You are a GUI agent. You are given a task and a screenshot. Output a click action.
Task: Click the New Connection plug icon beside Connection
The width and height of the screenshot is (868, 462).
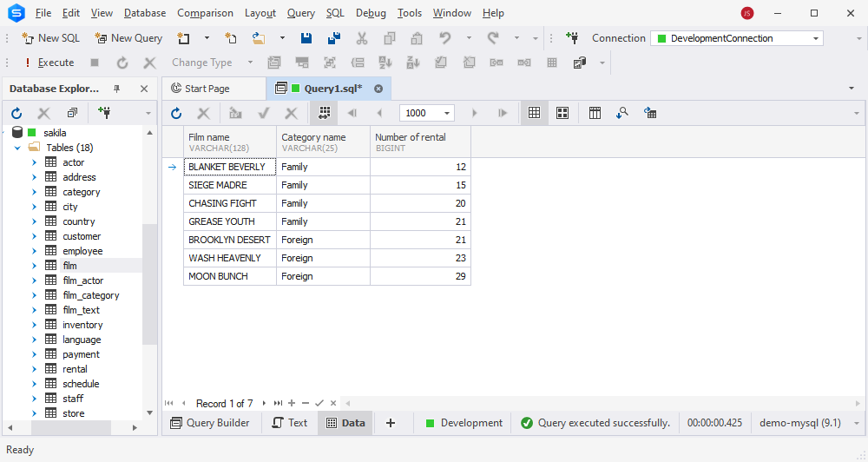point(572,38)
